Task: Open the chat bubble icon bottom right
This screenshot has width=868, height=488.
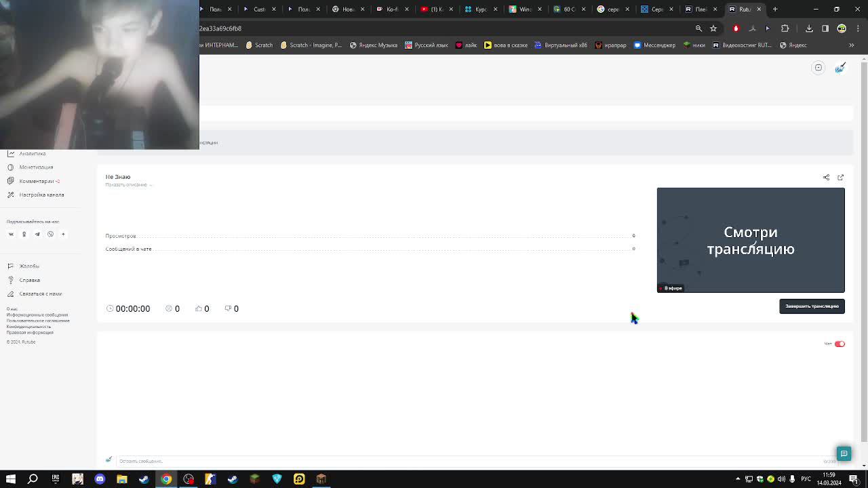Action: tap(844, 454)
